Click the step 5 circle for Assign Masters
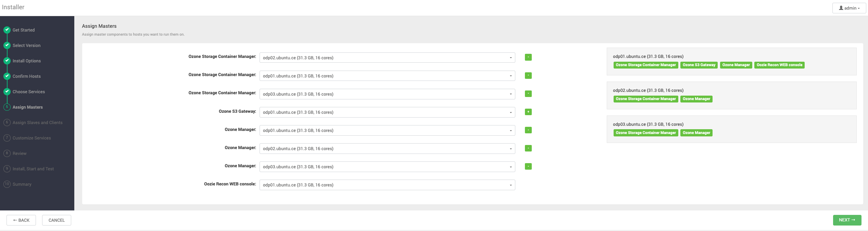 pyautogui.click(x=7, y=107)
